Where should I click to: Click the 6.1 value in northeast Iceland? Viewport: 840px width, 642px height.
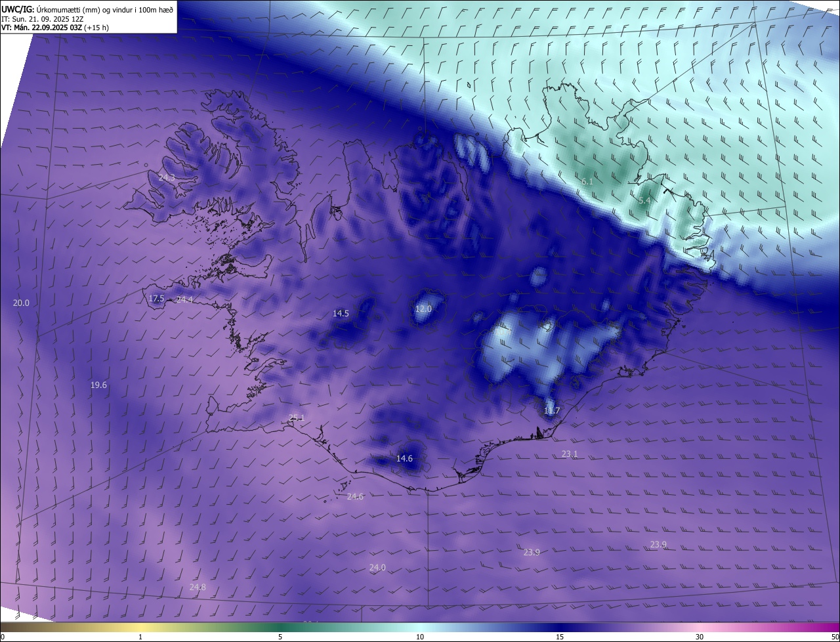coord(587,181)
